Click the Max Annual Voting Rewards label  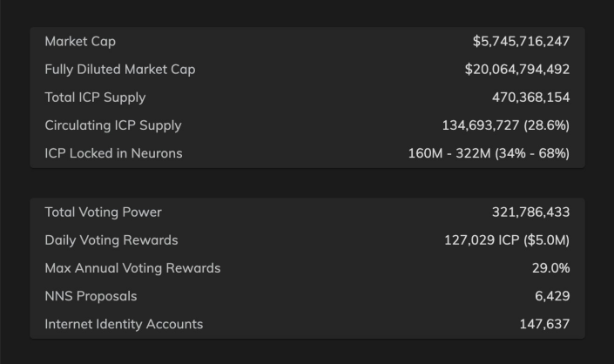[132, 268]
